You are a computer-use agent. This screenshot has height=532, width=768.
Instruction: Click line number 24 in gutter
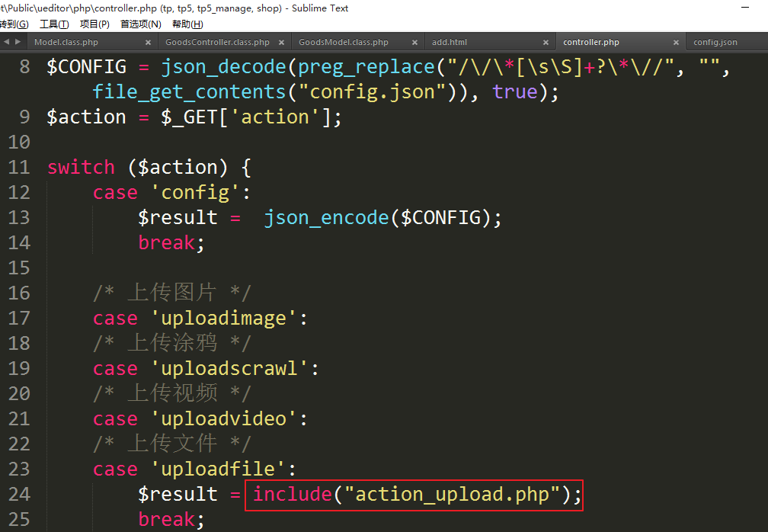[19, 495]
